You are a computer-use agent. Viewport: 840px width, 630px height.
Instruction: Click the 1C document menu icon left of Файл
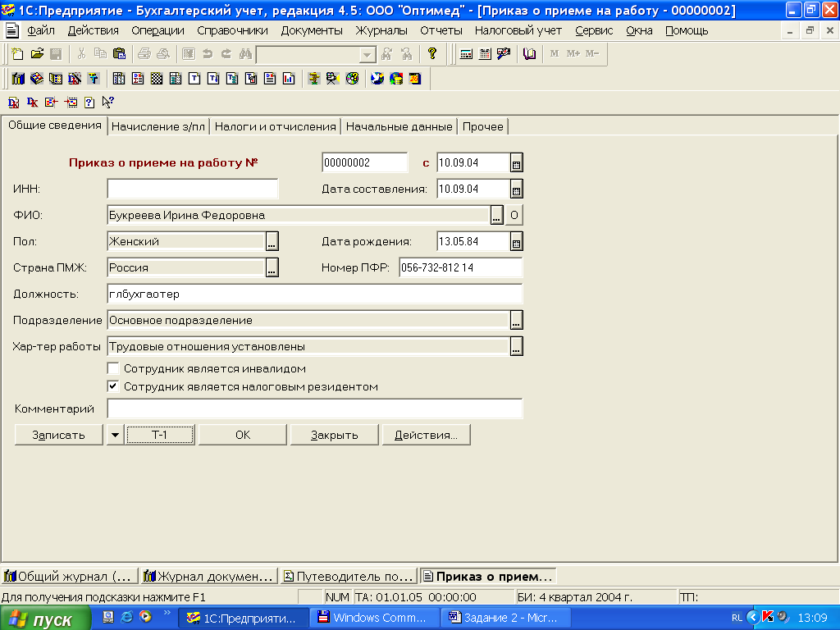click(x=11, y=30)
